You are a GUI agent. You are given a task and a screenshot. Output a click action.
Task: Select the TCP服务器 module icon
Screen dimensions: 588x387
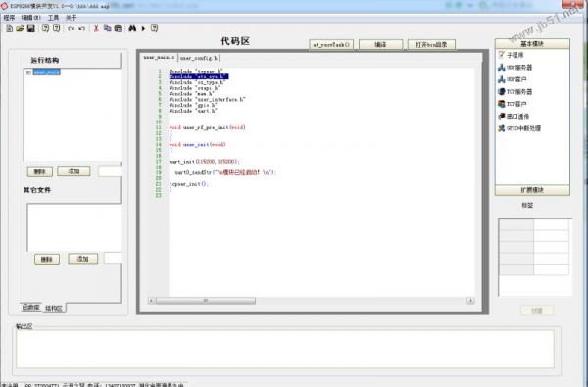point(501,91)
